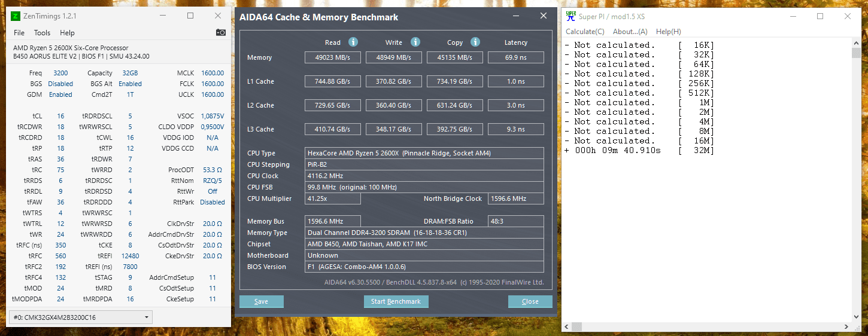Click the North Bridge Clock value 1596.6 MHz
The height and width of the screenshot is (336, 868).
click(x=516, y=198)
